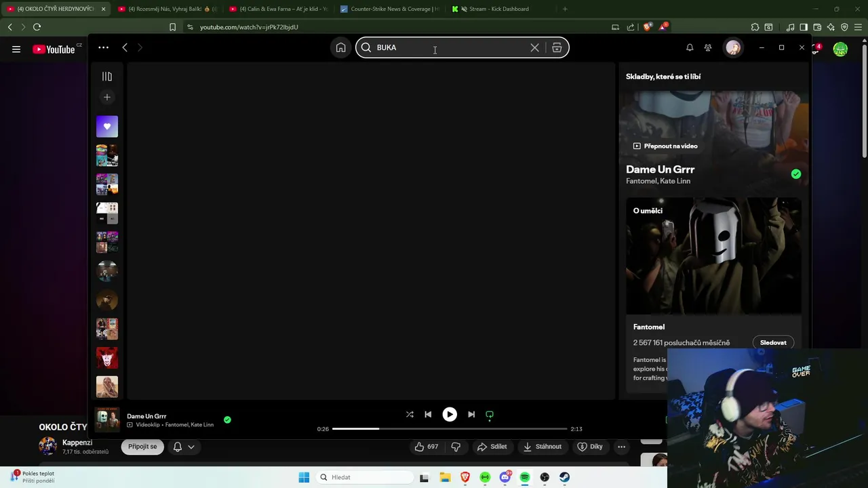This screenshot has width=868, height=488.
Task: Open more actions ellipsis under YouTube video
Action: (x=621, y=447)
